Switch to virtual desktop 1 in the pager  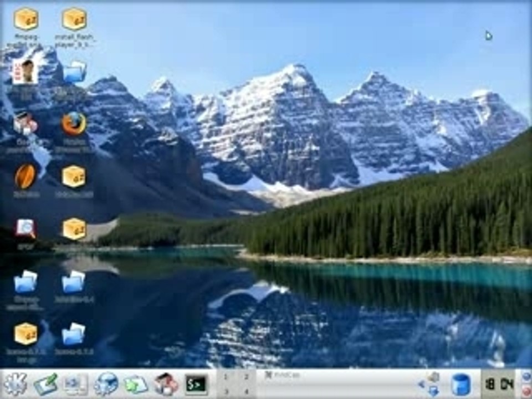pyautogui.click(x=226, y=377)
